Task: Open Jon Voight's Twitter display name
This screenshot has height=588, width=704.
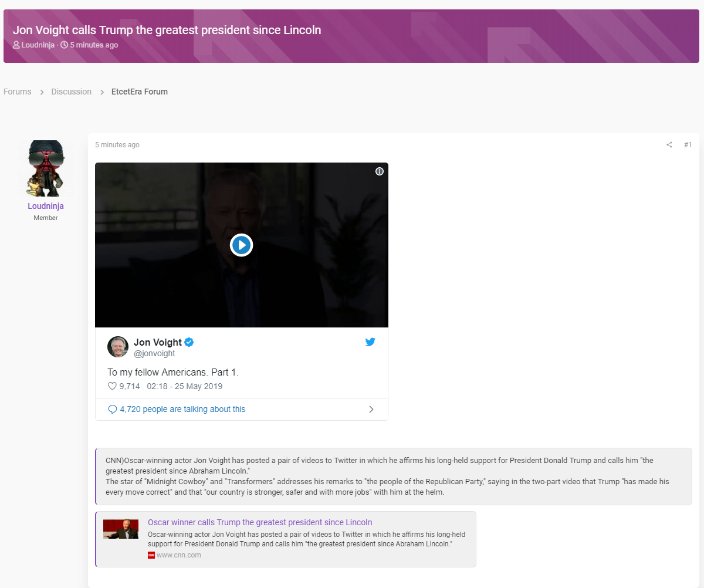Action: coord(158,342)
